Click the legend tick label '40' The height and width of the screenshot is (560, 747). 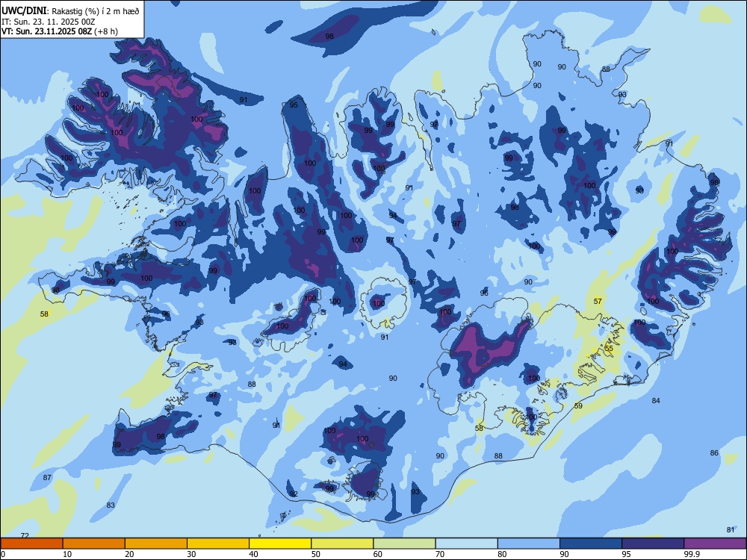pyautogui.click(x=253, y=554)
